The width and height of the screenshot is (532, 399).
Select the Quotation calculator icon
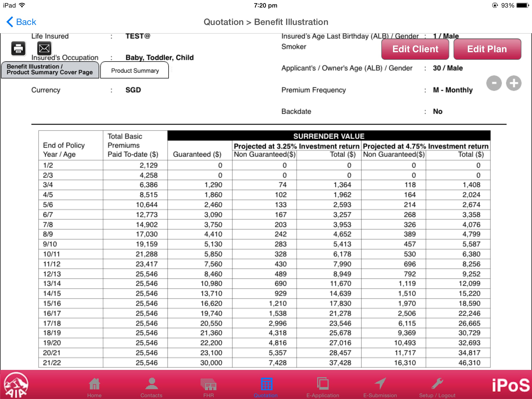266,384
